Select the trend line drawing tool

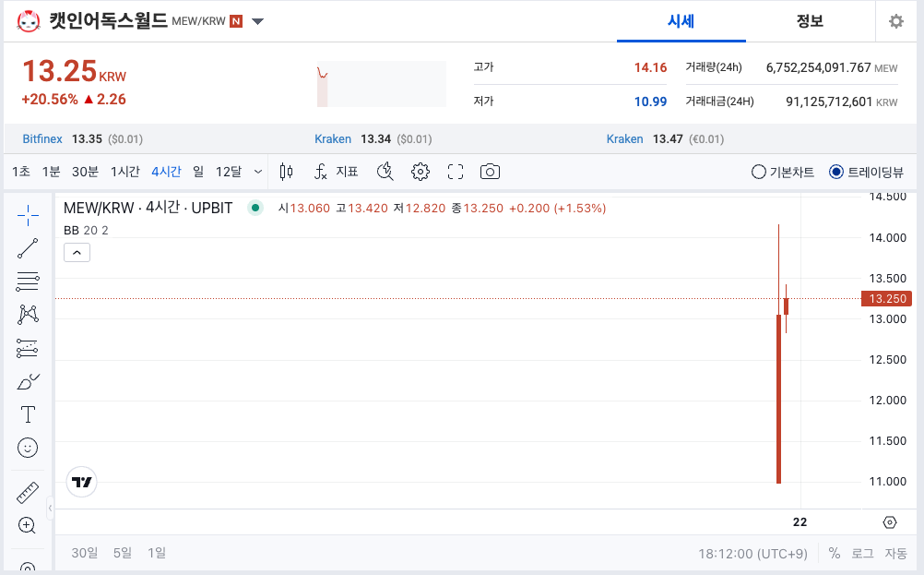click(28, 248)
